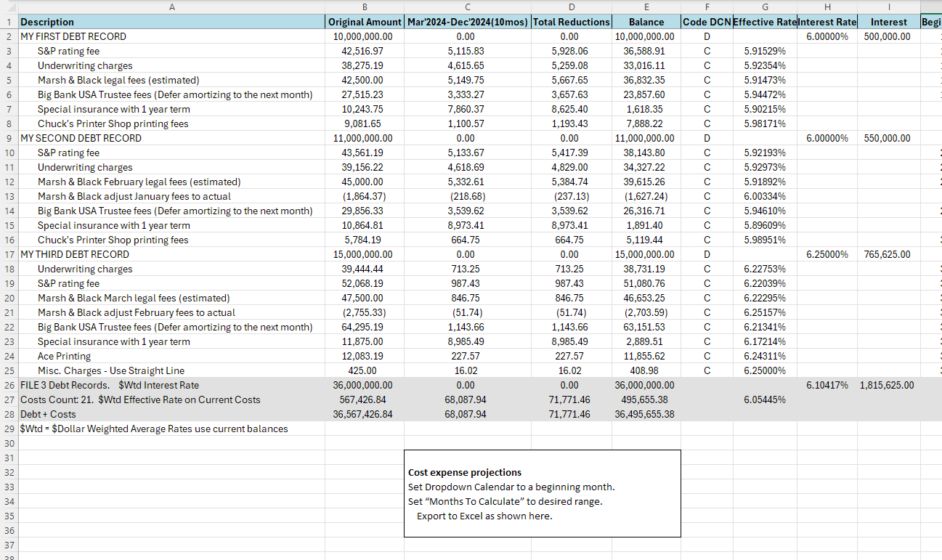Click the 'Cost expense projections' text box title
This screenshot has width=942, height=560.
(x=465, y=472)
